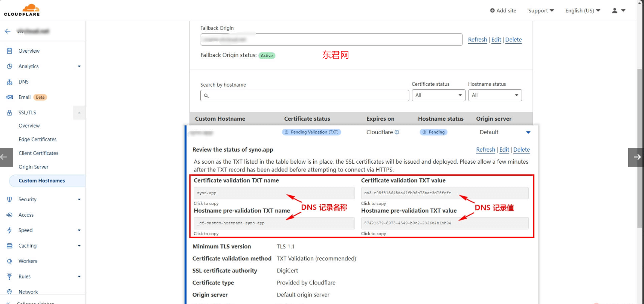Delete the syno.app custom hostname

point(521,149)
